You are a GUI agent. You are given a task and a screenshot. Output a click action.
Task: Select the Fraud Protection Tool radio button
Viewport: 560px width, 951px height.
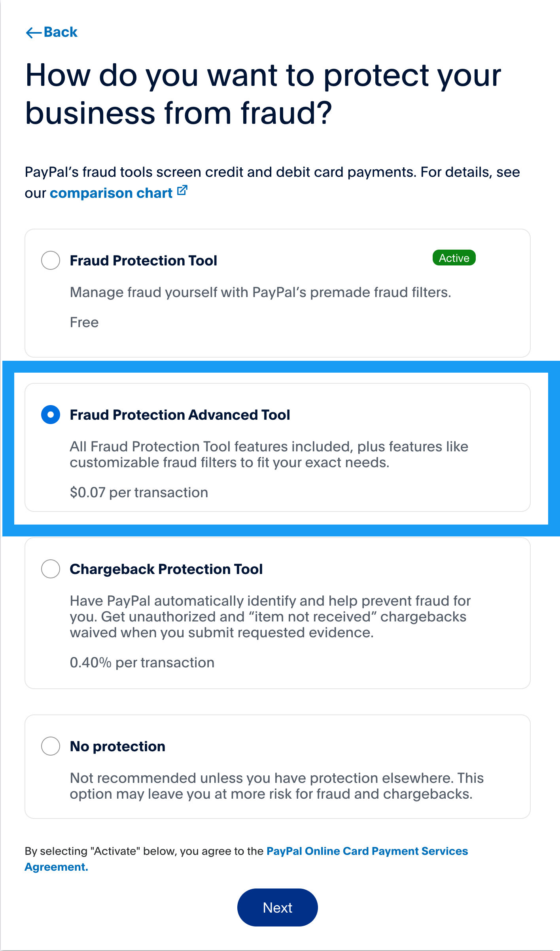(x=51, y=260)
